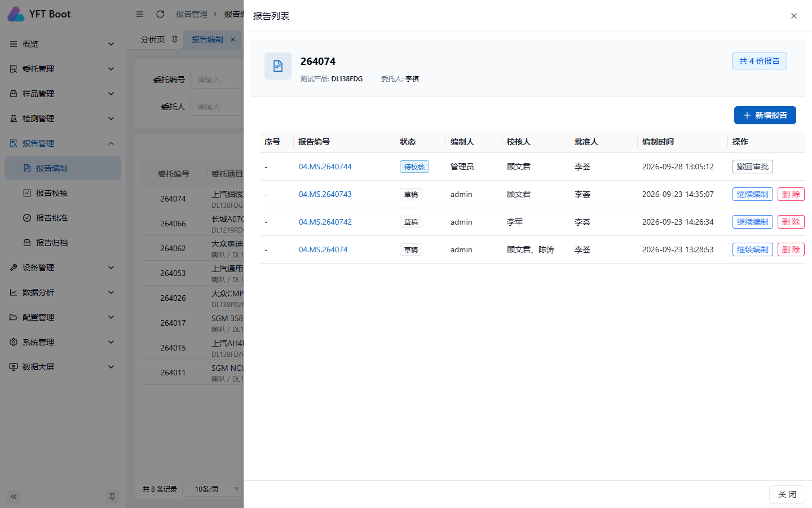Screen dimensions: 812x508
Task: Switch to the 报告编制 tab
Action: (x=207, y=40)
